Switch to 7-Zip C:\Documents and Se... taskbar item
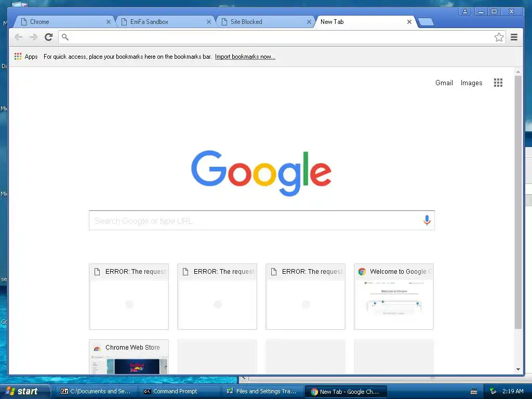This screenshot has height=399, width=532. pyautogui.click(x=97, y=392)
